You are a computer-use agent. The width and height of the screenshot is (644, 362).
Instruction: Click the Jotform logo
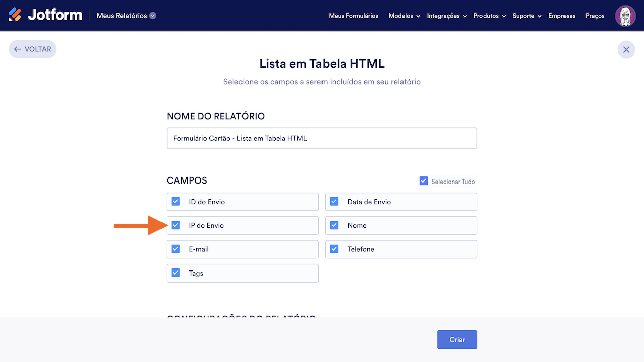pos(45,15)
